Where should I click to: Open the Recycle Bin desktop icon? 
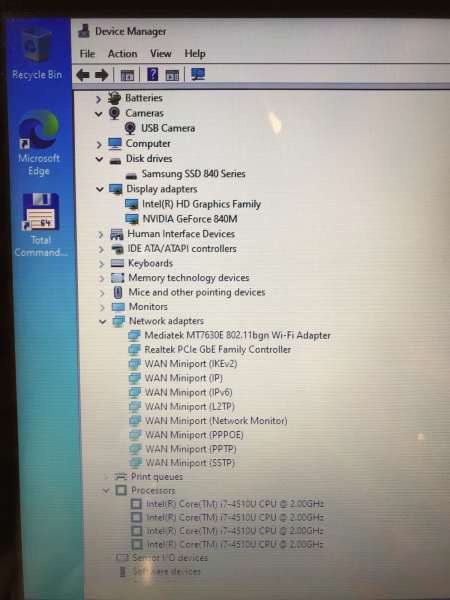pos(37,54)
